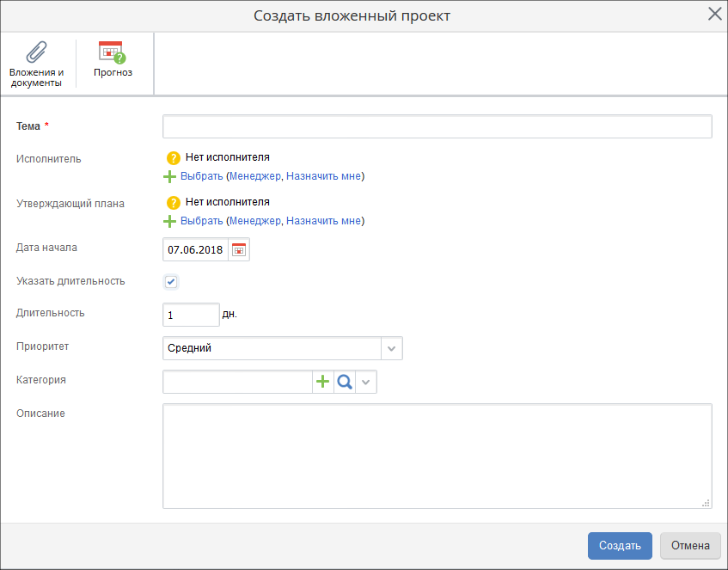The width and height of the screenshot is (728, 570).
Task: Click into the Описание text area
Action: click(x=437, y=456)
